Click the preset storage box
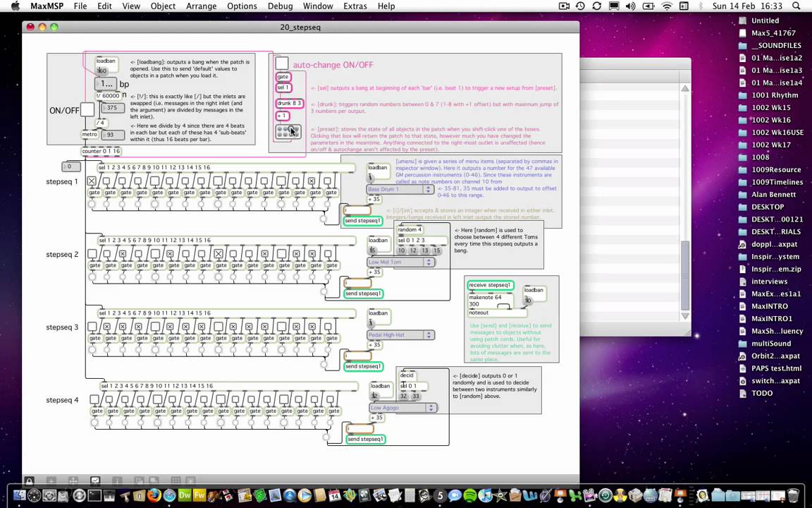The width and height of the screenshot is (812, 508). [x=288, y=131]
